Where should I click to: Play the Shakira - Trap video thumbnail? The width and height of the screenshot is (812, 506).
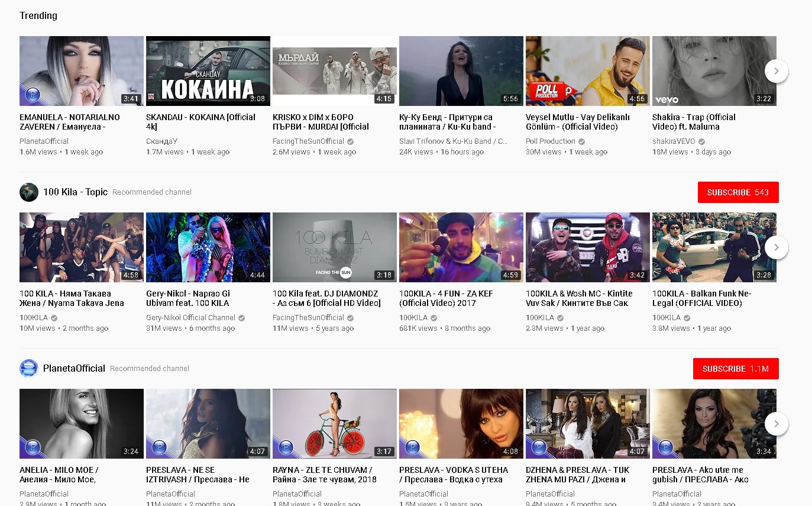[714, 71]
